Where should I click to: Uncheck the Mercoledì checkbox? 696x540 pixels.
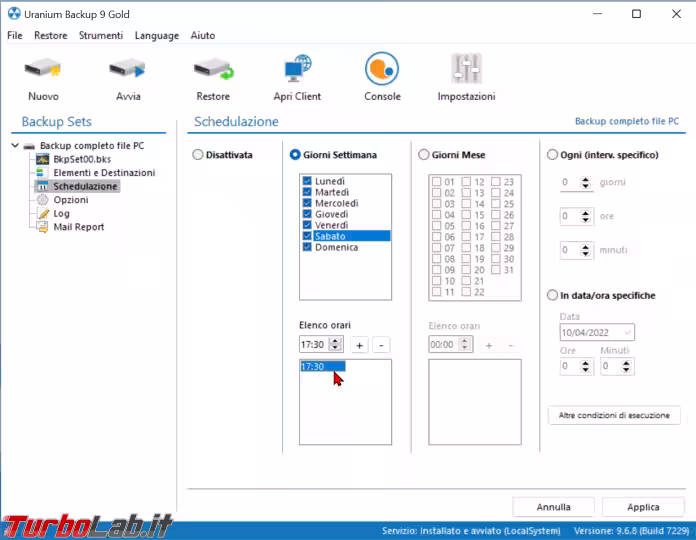tap(307, 203)
